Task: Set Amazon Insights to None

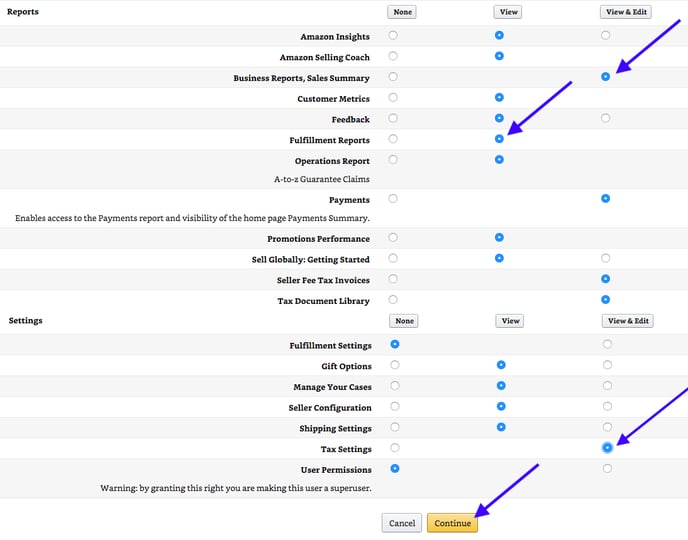Action: pyautogui.click(x=393, y=35)
